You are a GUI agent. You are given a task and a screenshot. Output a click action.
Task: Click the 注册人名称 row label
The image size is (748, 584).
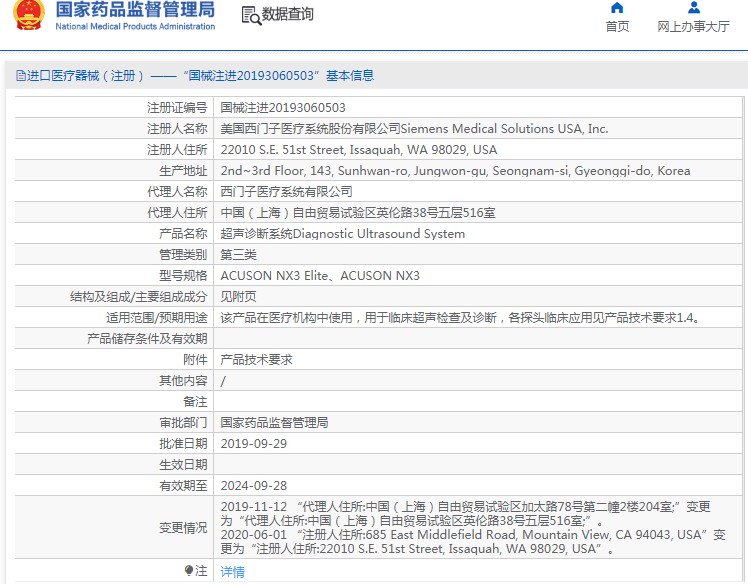point(177,128)
